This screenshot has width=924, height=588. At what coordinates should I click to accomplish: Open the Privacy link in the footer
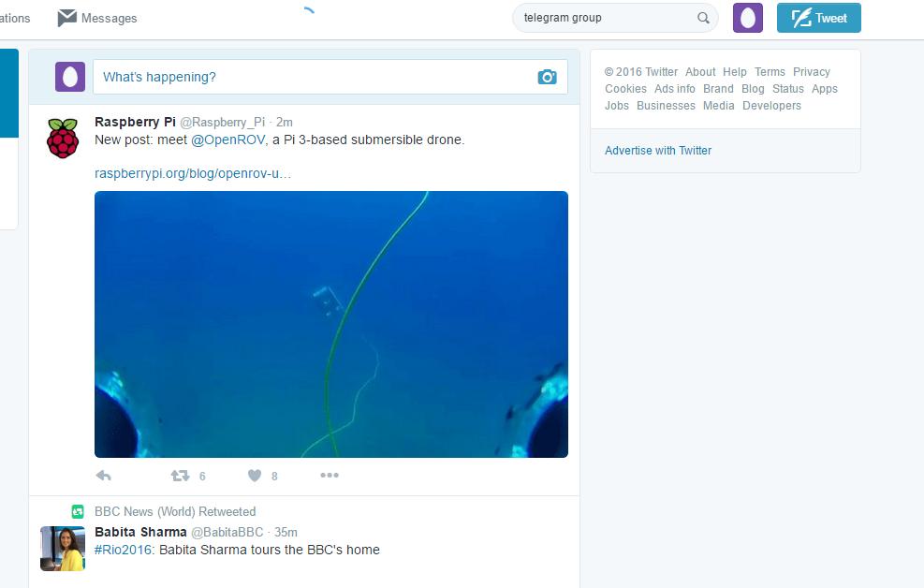[x=812, y=71]
